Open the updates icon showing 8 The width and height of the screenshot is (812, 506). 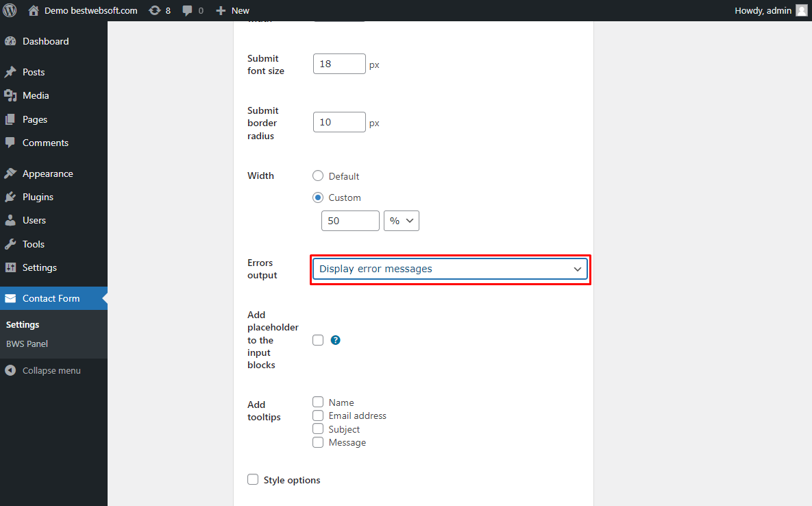(x=155, y=10)
